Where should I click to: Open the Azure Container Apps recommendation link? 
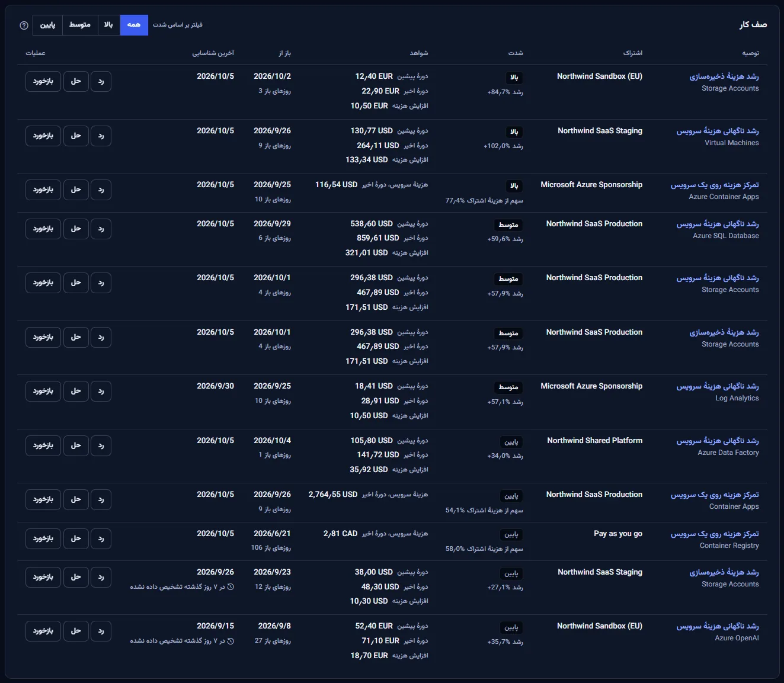(x=715, y=185)
